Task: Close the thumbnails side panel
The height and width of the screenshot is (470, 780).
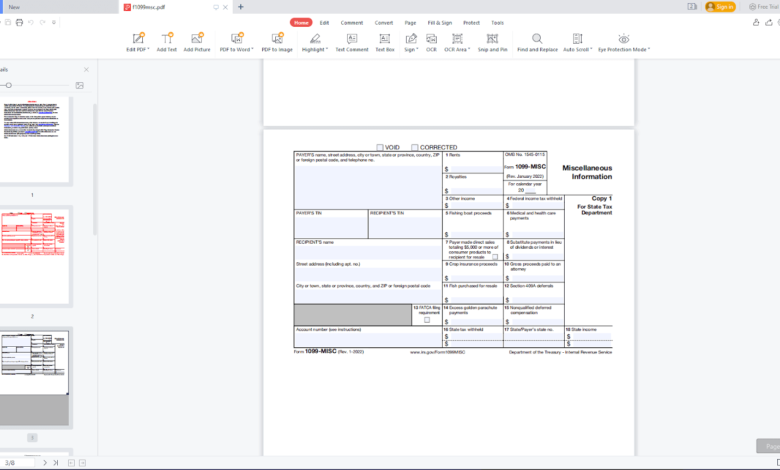Action: pos(86,70)
